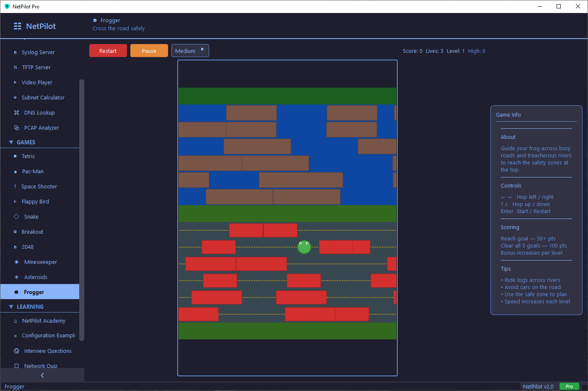Select the Tetris game icon
This screenshot has width=588, height=391.
point(15,156)
